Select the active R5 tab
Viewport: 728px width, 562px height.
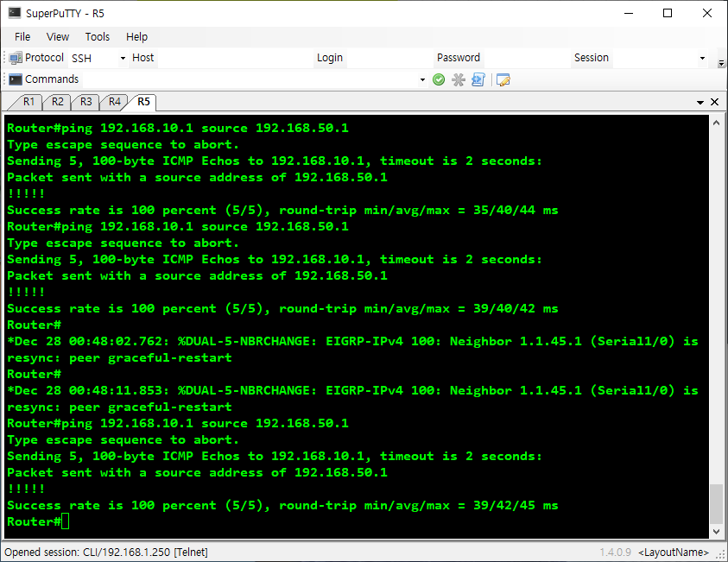point(143,102)
